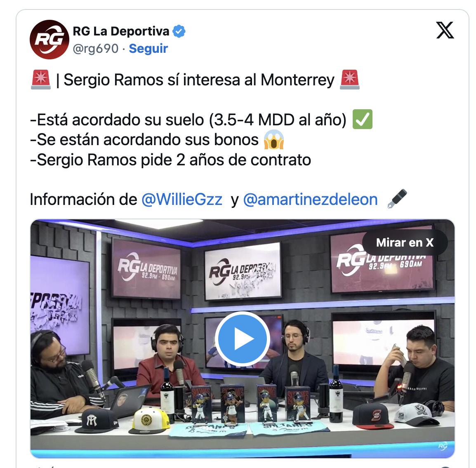
Task: Click the blue verified badge icon
Action: [179, 31]
